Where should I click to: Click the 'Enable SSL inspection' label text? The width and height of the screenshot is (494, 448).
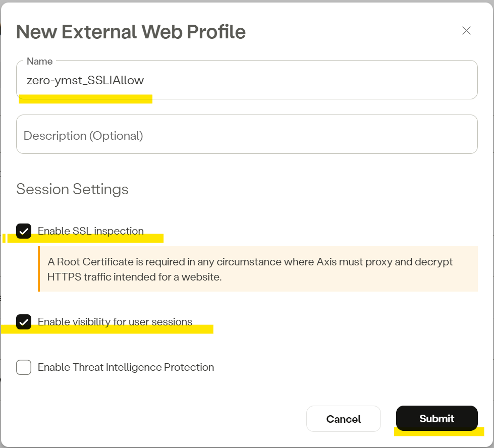tap(91, 231)
